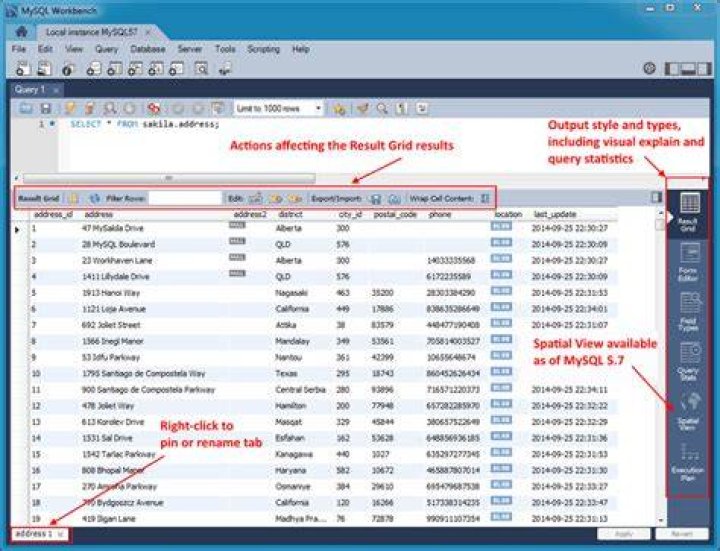Click the SQL editor horizontal scrollbar
The height and width of the screenshot is (551, 720).
169,178
